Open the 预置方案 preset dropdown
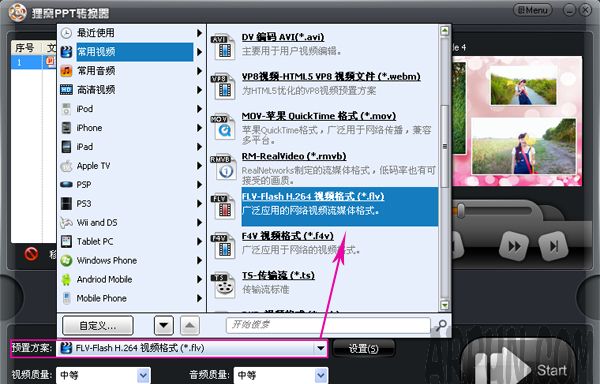600x384 pixels. (320, 348)
